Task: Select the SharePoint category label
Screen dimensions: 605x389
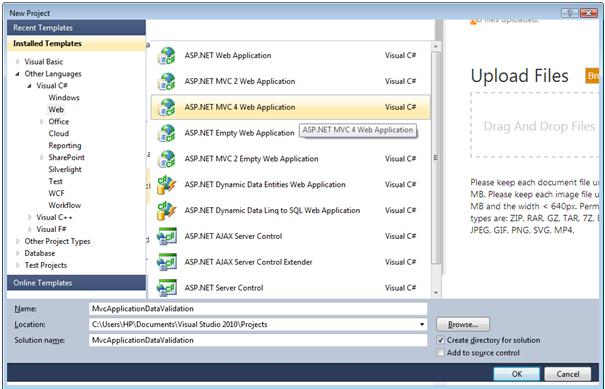Action: (66, 157)
